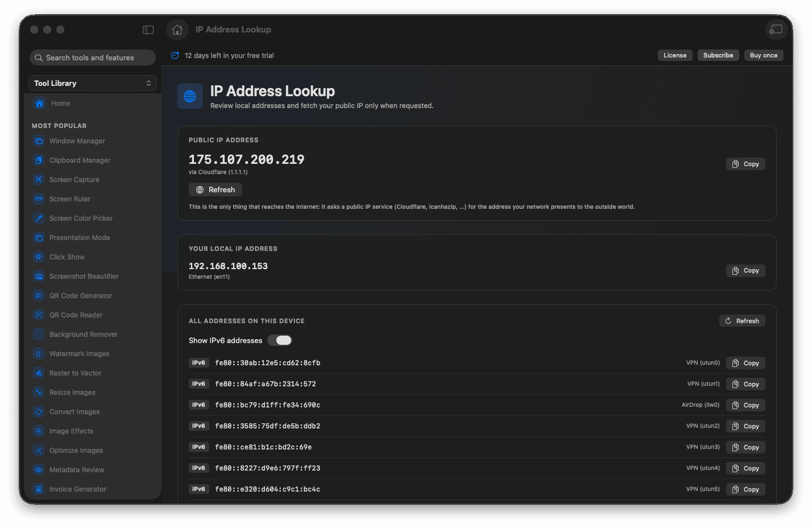
Task: Open the Screen Color Picker icon
Action: coord(39,218)
